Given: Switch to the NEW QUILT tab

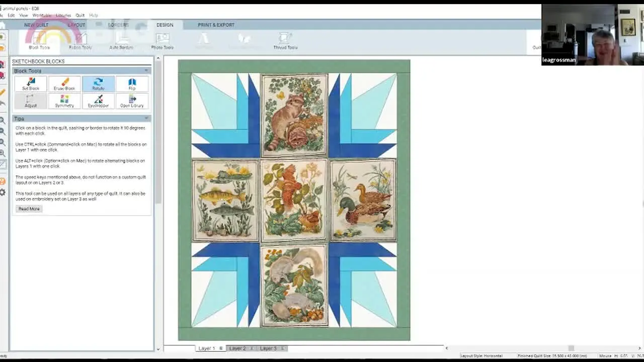Looking at the screenshot, I should click(36, 25).
